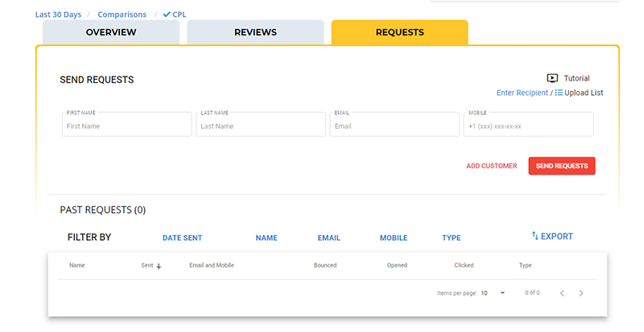
Task: Click the Send Requests red button
Action: (x=562, y=166)
